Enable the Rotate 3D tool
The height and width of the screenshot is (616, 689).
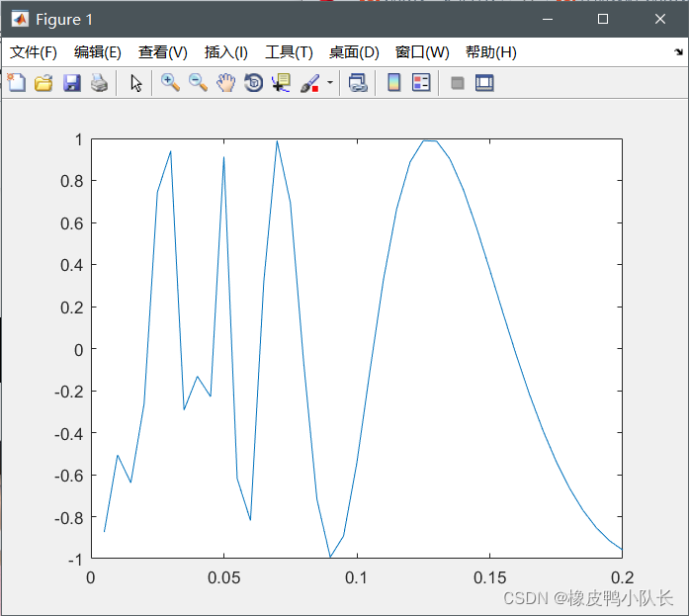point(253,83)
